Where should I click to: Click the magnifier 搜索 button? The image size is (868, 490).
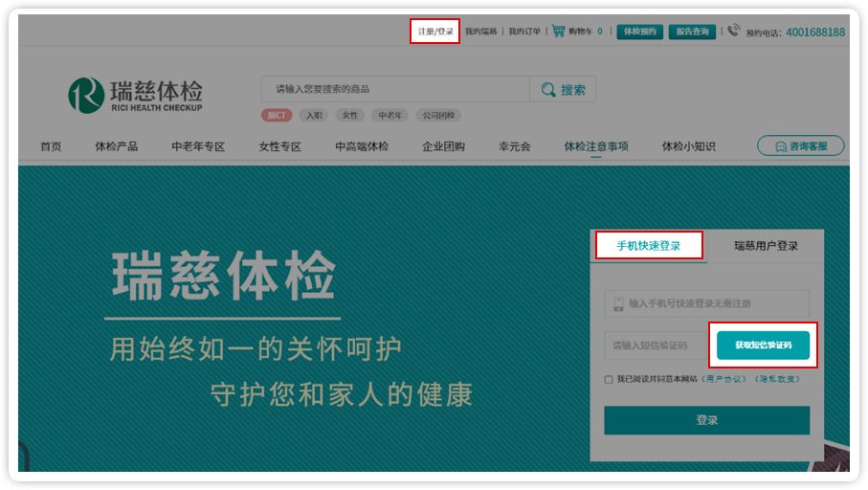[x=563, y=89]
